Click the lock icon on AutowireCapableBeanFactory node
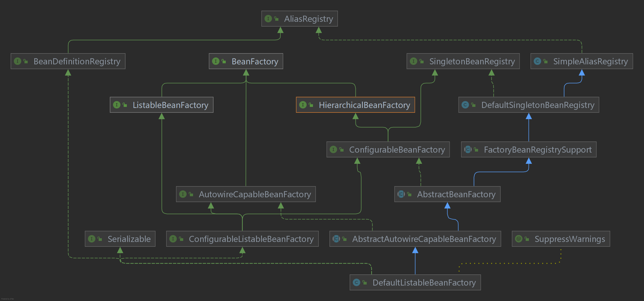The width and height of the screenshot is (644, 301). tap(191, 194)
